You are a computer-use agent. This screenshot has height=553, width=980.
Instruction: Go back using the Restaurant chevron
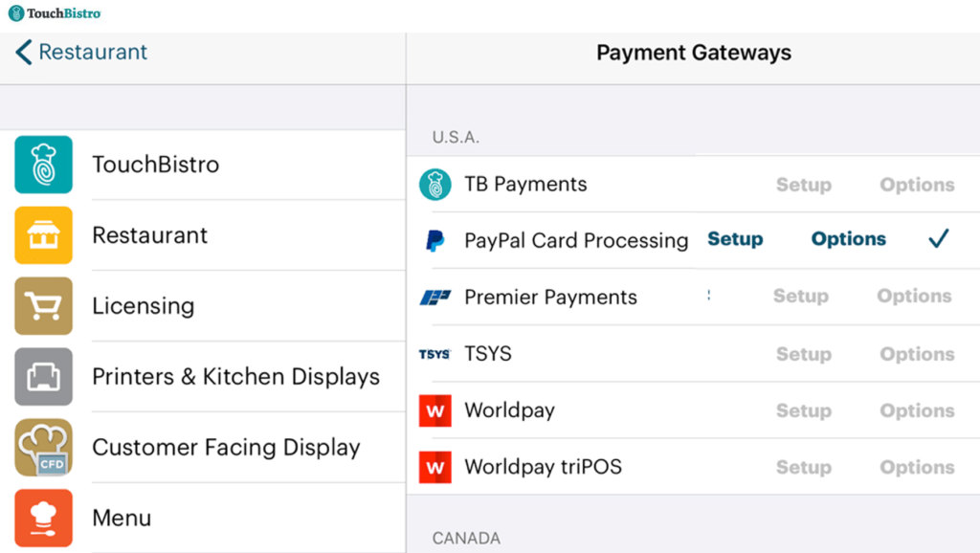click(24, 53)
